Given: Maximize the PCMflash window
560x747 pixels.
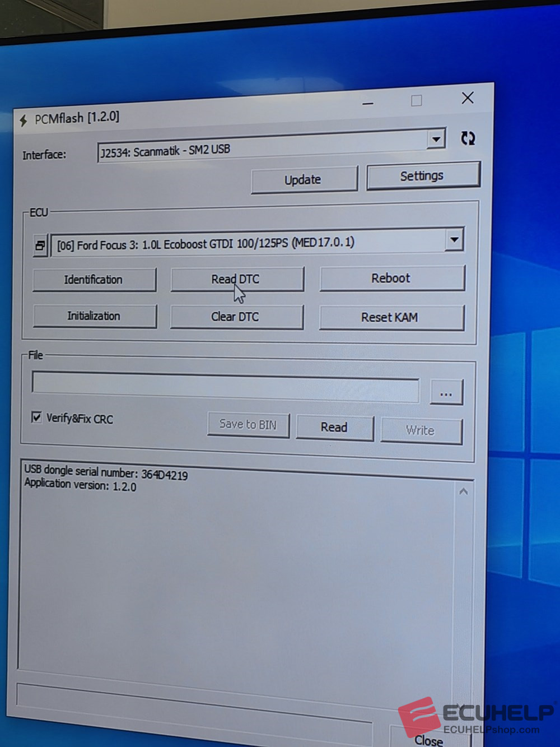Looking at the screenshot, I should coord(417,101).
